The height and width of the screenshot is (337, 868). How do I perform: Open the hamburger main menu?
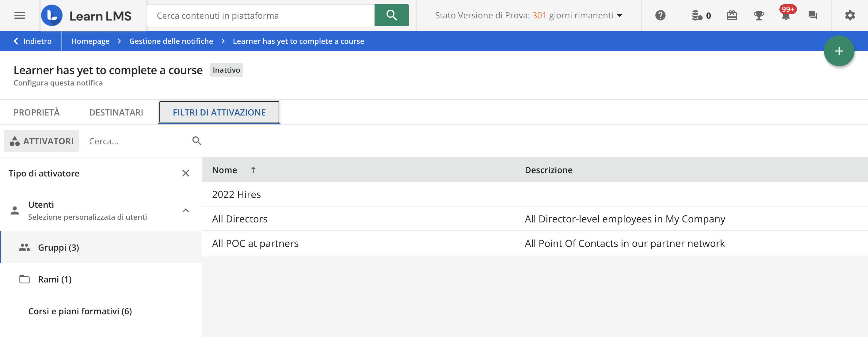[20, 16]
